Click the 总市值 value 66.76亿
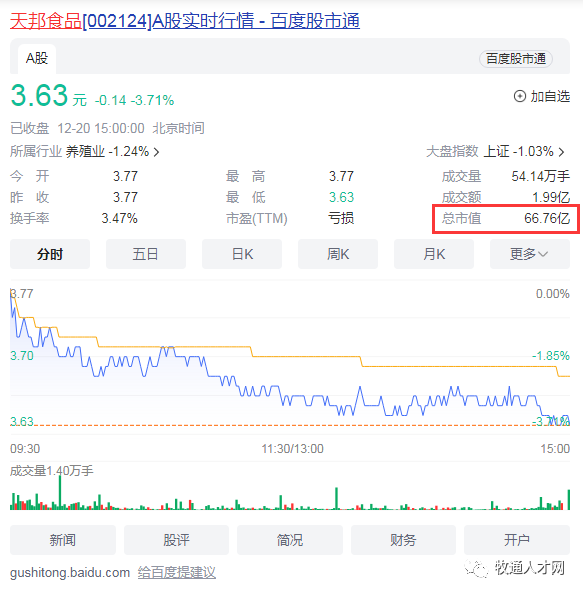The image size is (583, 594). [x=547, y=218]
